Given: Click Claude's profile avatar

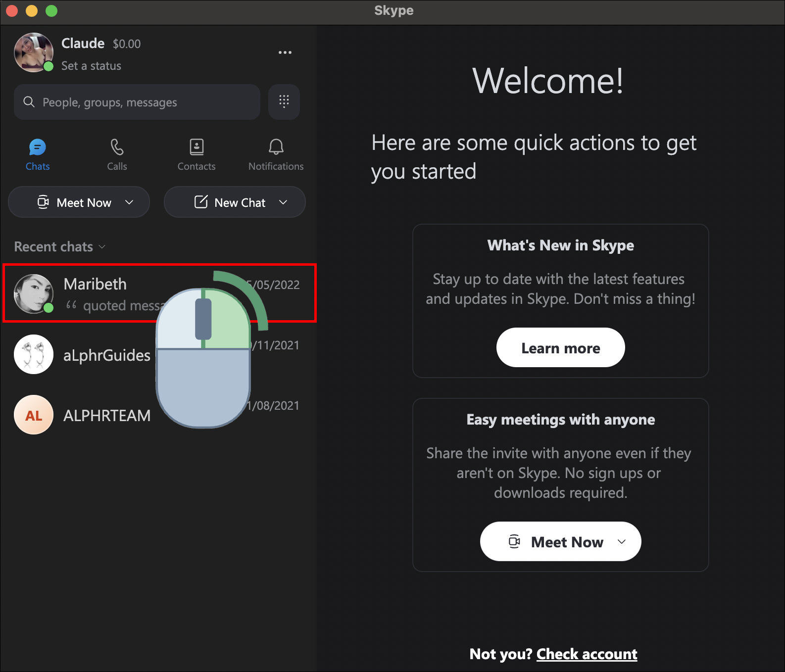Looking at the screenshot, I should tap(33, 52).
